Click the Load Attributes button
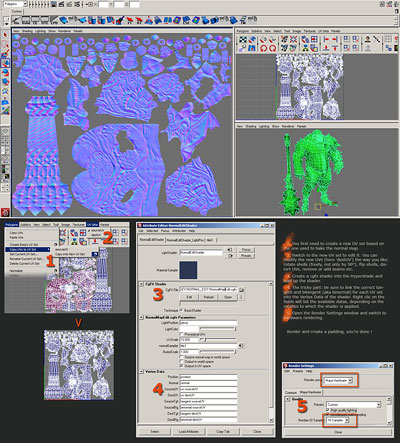The image size is (400, 443). pyautogui.click(x=189, y=431)
